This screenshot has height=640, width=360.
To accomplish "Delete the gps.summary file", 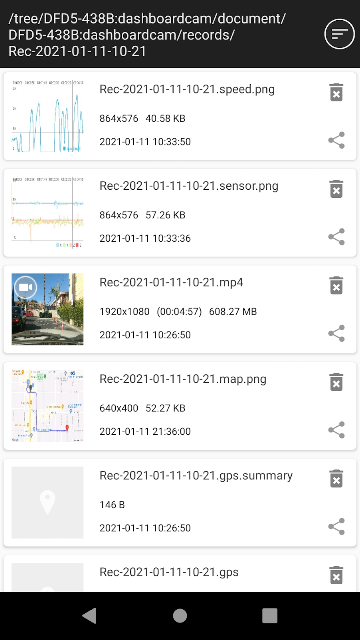I will (336, 478).
